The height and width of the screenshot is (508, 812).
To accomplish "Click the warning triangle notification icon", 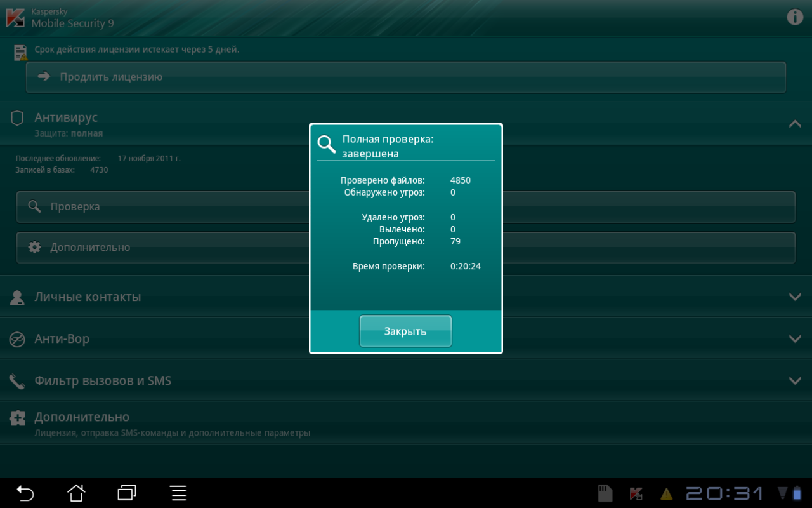I will click(666, 493).
